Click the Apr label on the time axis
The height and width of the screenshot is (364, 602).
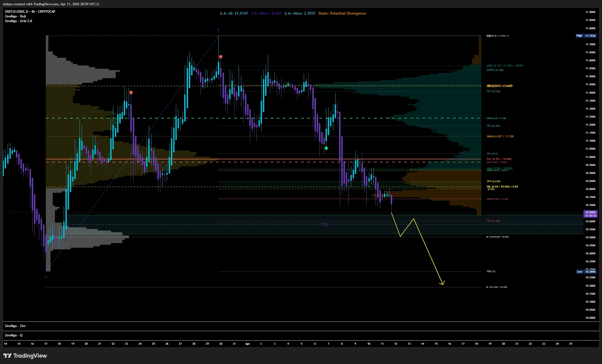click(247, 344)
